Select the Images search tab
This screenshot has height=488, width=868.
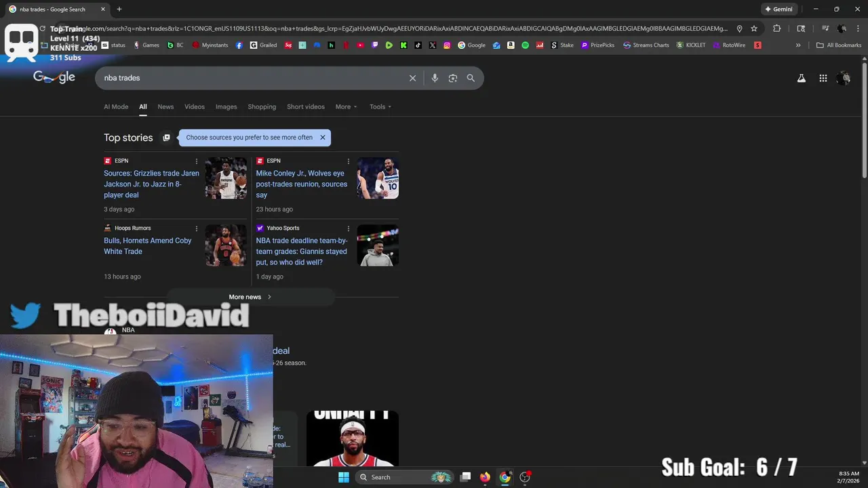226,106
